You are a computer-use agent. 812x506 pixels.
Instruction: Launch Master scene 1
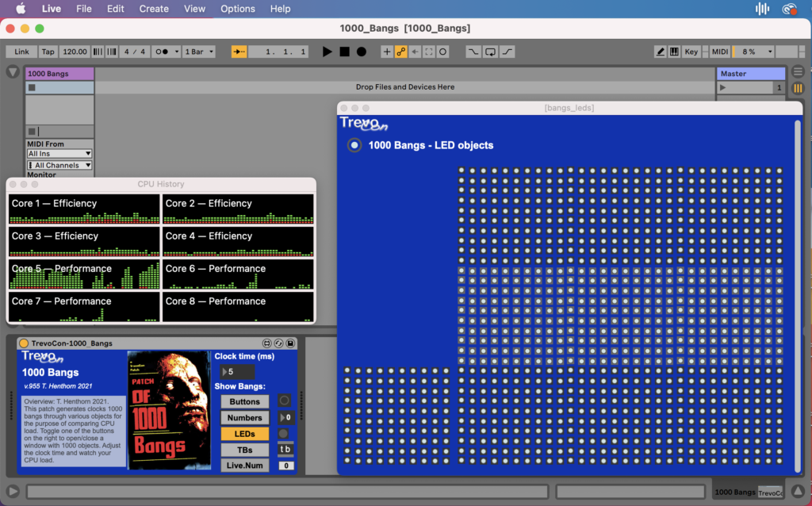tap(723, 87)
